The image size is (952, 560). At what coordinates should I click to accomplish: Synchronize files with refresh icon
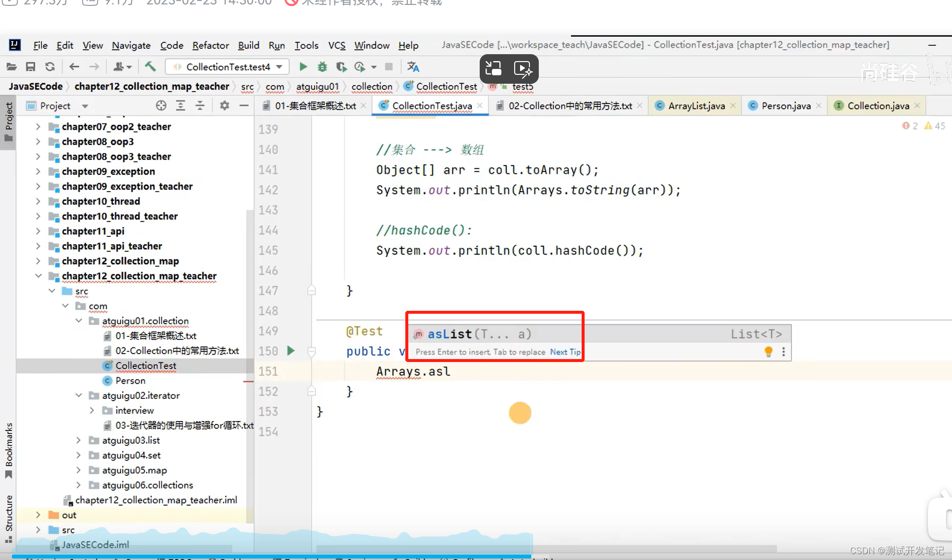tap(50, 66)
